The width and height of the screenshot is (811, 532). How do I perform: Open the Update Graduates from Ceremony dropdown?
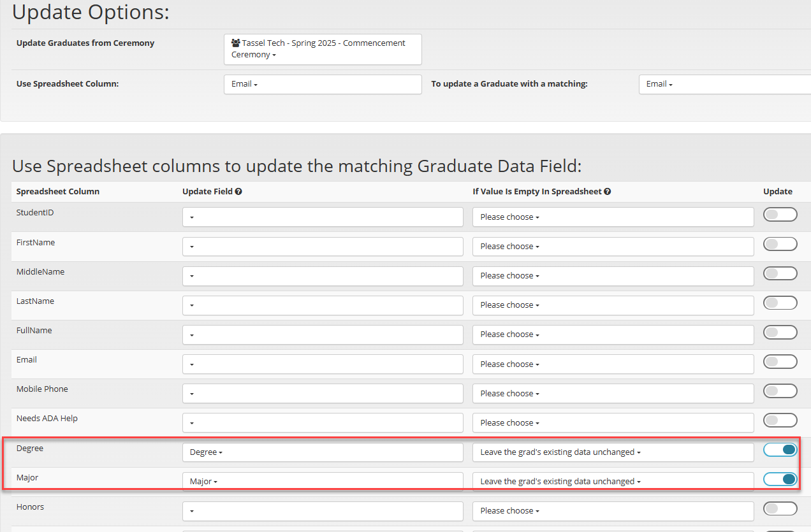pyautogui.click(x=322, y=49)
